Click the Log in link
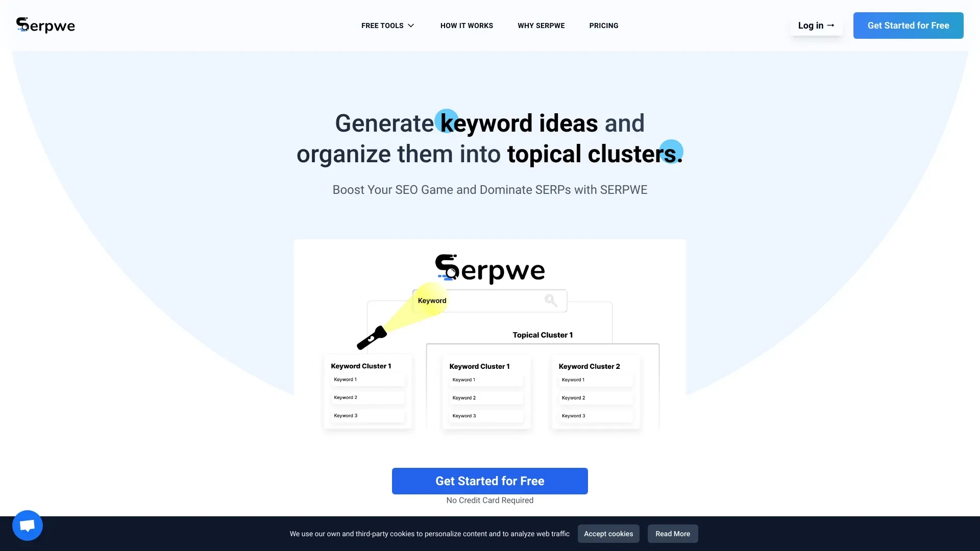 coord(817,25)
